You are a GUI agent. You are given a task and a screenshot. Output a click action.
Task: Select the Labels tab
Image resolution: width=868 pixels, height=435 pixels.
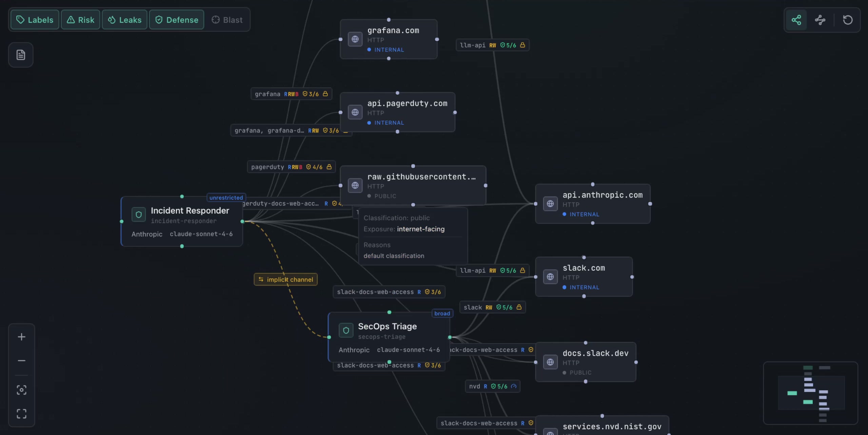[35, 20]
